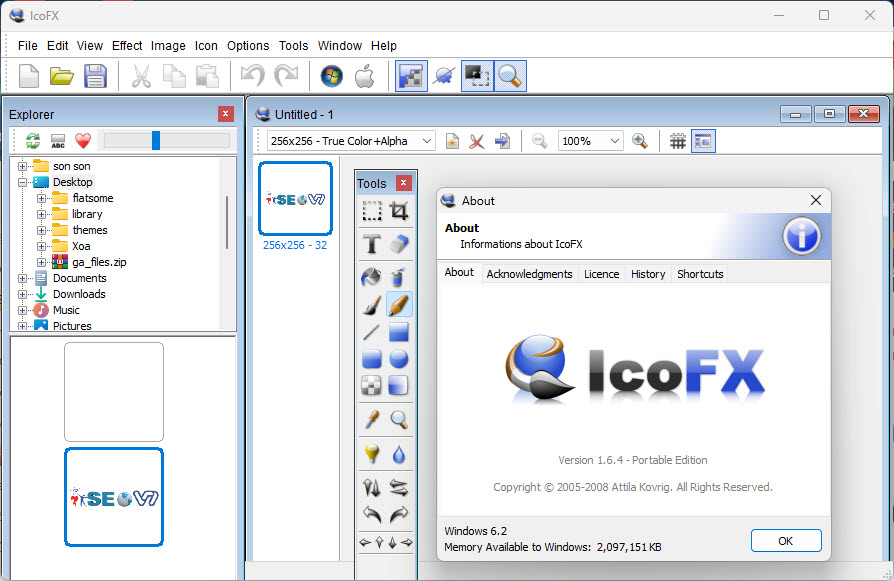Select the water drop Blur tool
This screenshot has height=581, width=894.
click(x=399, y=454)
